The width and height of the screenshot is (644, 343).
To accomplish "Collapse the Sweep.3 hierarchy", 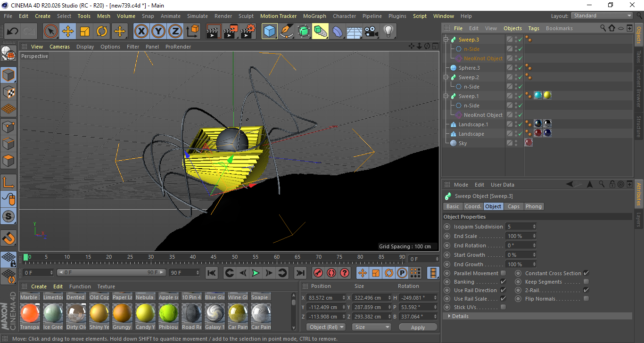I will click(446, 40).
